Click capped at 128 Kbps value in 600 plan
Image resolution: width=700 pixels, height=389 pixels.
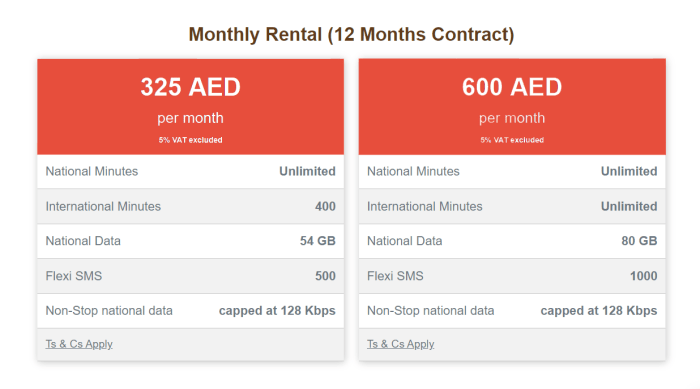point(599,311)
